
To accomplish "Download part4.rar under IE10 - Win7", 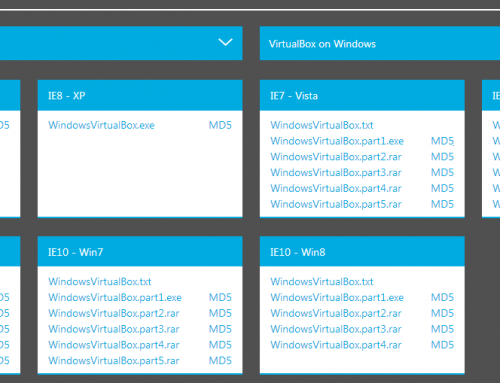I will (114, 345).
